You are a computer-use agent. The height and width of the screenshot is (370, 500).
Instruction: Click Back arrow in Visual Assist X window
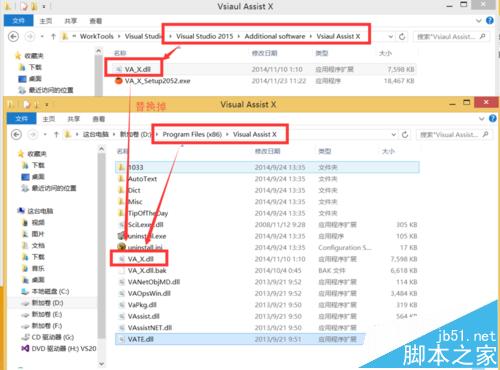click(16, 134)
